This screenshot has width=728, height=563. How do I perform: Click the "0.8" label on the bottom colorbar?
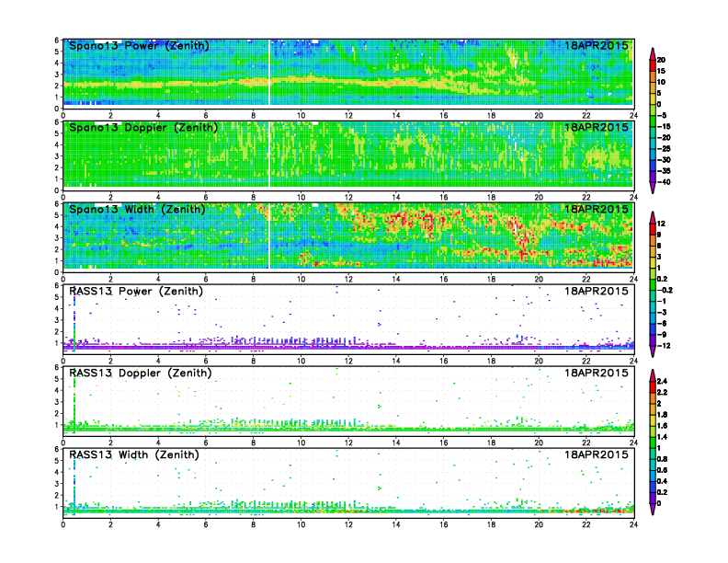pos(662,459)
